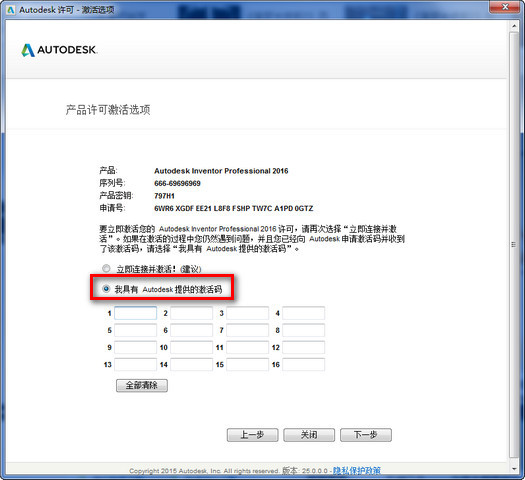The image size is (525, 480).
Task: Select the "立即连接并激活" radio option
Action: [106, 268]
